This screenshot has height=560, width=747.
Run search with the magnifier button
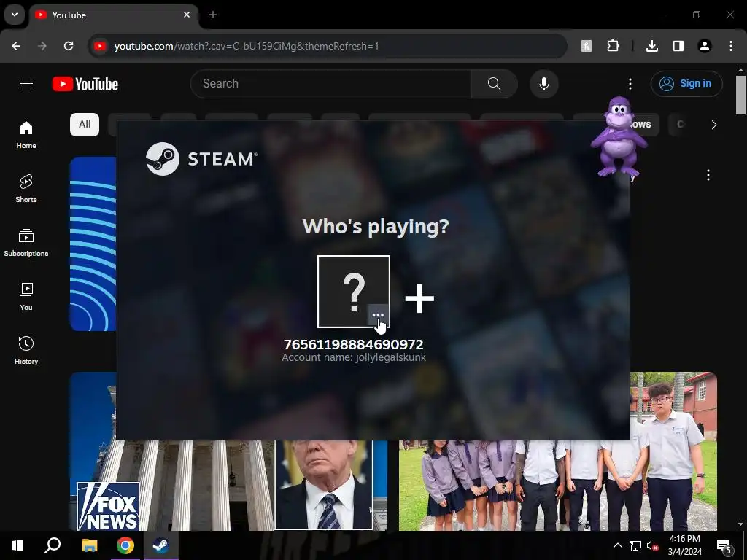(x=494, y=84)
